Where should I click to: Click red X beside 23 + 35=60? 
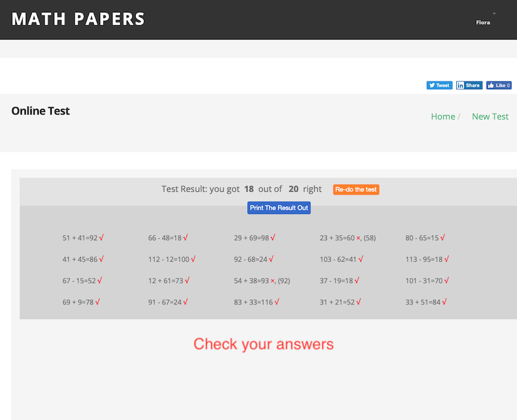pos(359,238)
